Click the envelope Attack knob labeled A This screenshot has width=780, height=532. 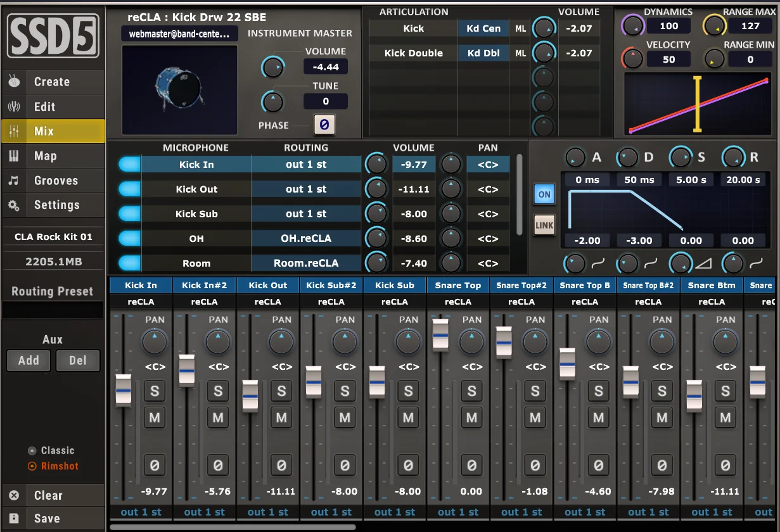tap(575, 157)
